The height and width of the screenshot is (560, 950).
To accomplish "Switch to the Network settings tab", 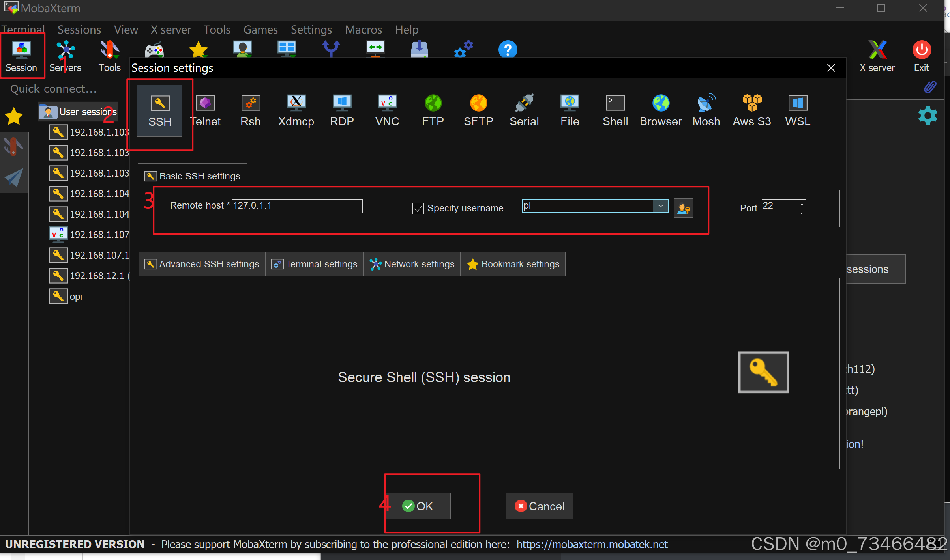I will click(412, 264).
